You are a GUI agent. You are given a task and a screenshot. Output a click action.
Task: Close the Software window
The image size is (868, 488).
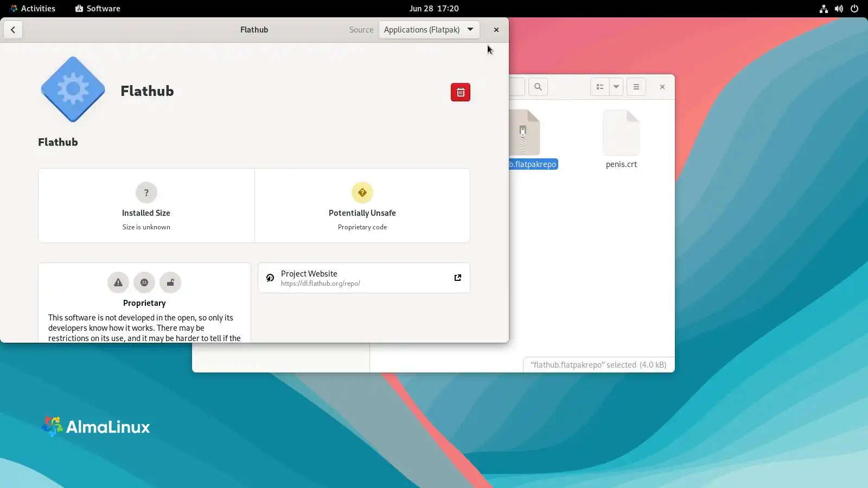496,30
